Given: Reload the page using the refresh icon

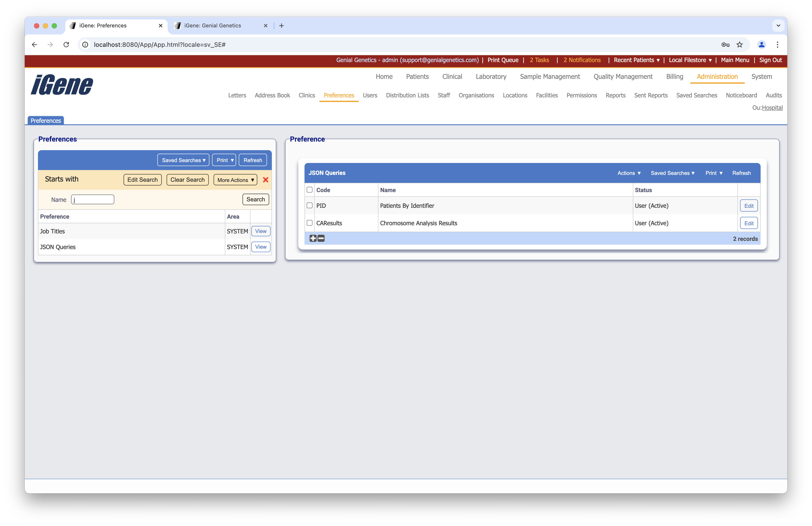Looking at the screenshot, I should 66,45.
